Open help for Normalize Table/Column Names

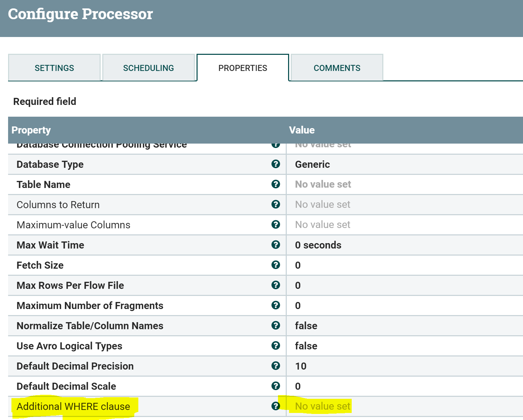[276, 326]
